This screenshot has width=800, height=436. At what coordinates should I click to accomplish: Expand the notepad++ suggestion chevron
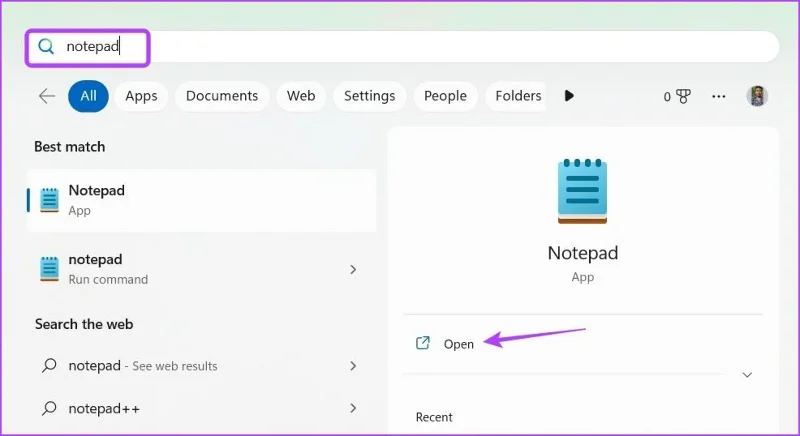pyautogui.click(x=353, y=408)
